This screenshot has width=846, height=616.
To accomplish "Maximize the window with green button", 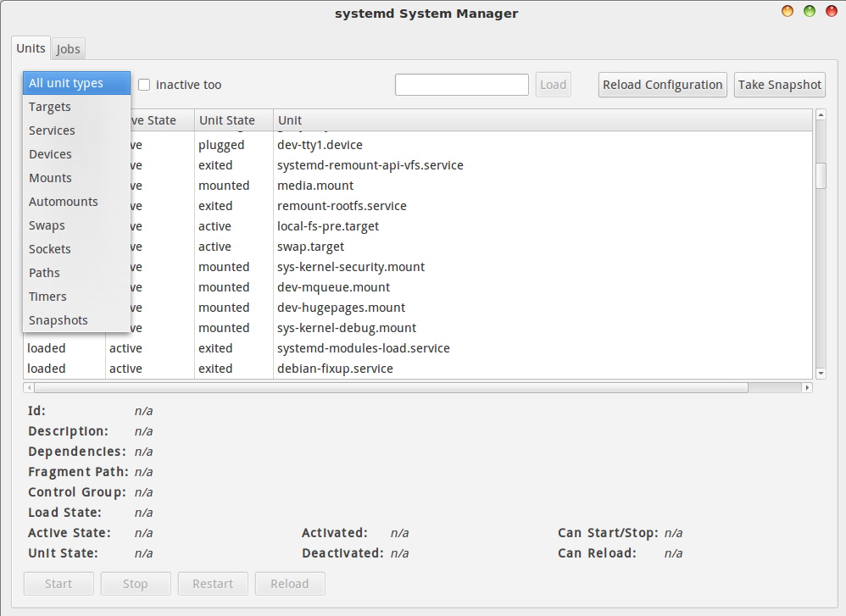I will pos(810,11).
